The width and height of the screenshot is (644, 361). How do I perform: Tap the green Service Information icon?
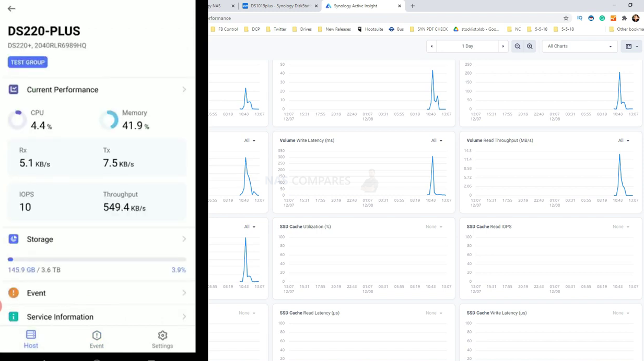click(14, 317)
